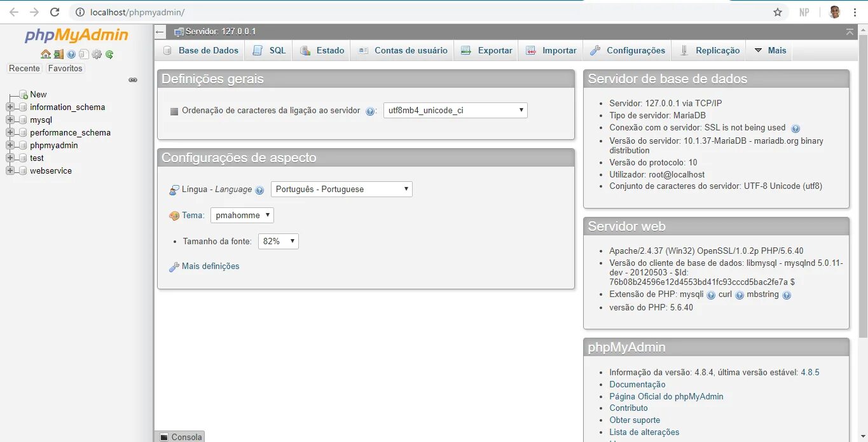Open the Tema dropdown showing pmahomme
This screenshot has width=868, height=442.
242,215
